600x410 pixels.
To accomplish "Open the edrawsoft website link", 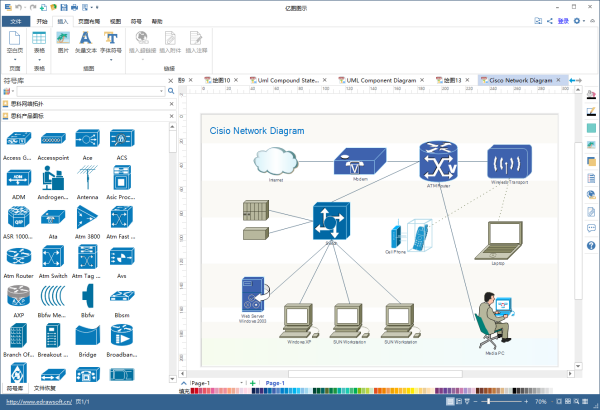I will pyautogui.click(x=39, y=402).
